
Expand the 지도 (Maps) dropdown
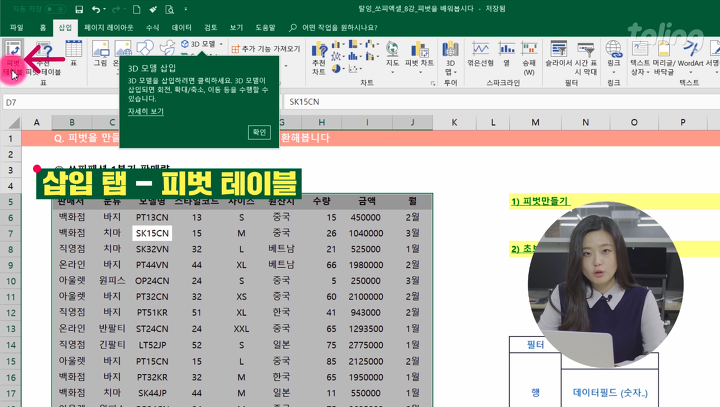tap(392, 73)
